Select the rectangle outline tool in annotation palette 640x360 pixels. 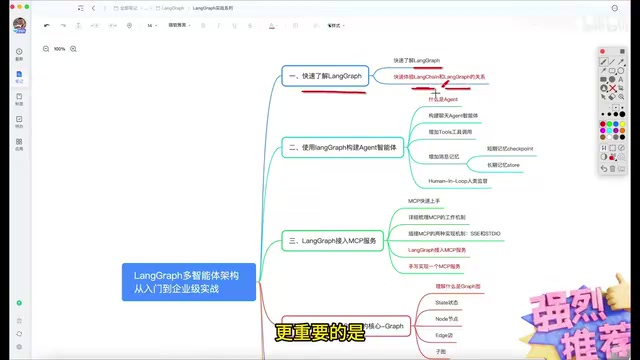[612, 71]
